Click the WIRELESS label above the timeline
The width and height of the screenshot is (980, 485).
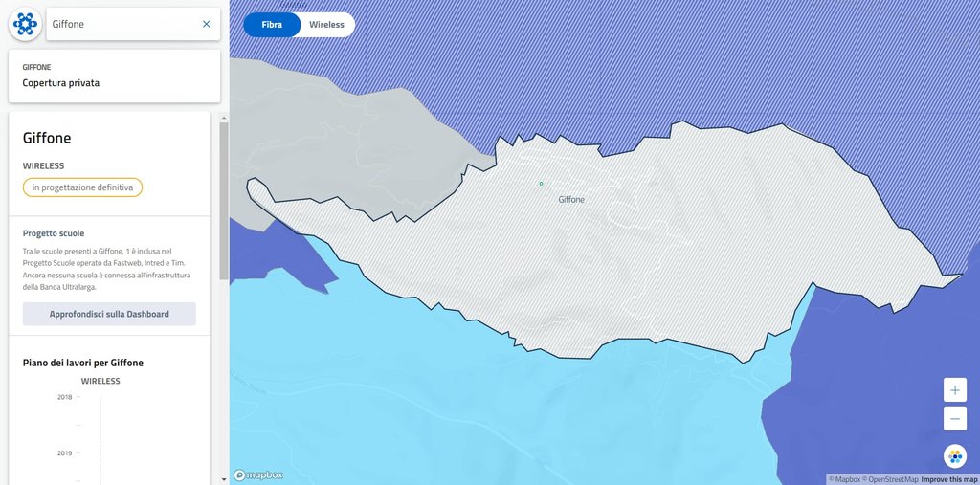[x=100, y=381]
